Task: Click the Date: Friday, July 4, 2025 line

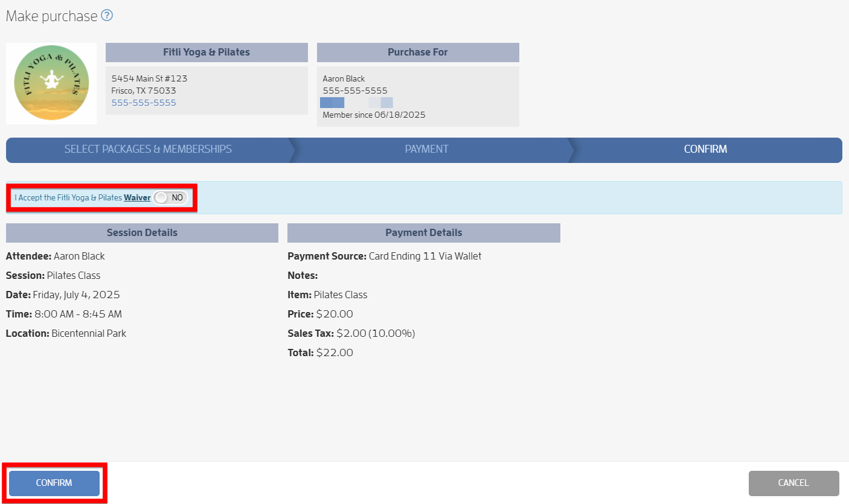Action: pyautogui.click(x=63, y=295)
